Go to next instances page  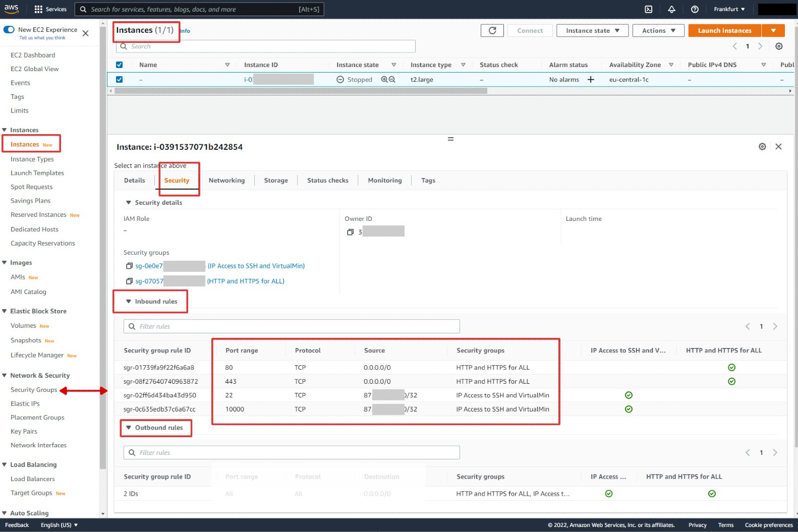coord(760,46)
